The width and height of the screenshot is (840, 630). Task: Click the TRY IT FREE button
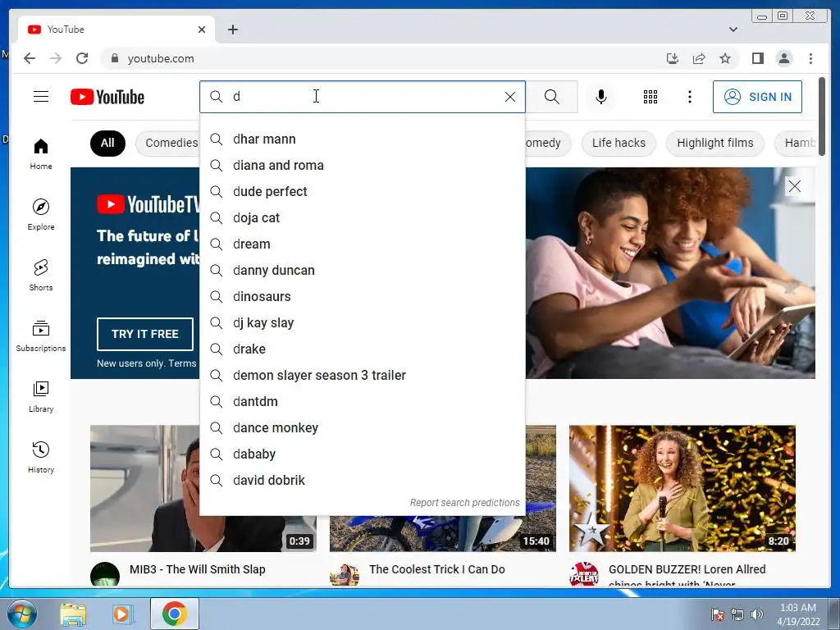click(x=144, y=334)
